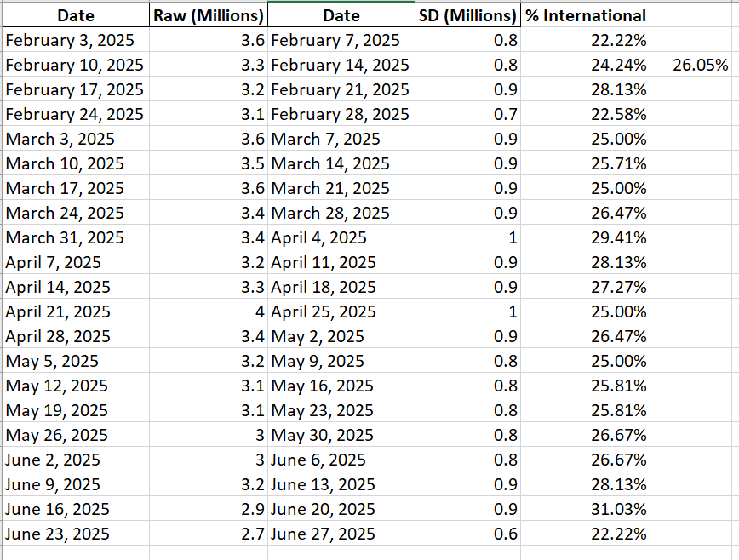Image resolution: width=739 pixels, height=560 pixels.
Task: Select cell 'May 16, 2025'
Action: pyautogui.click(x=341, y=386)
